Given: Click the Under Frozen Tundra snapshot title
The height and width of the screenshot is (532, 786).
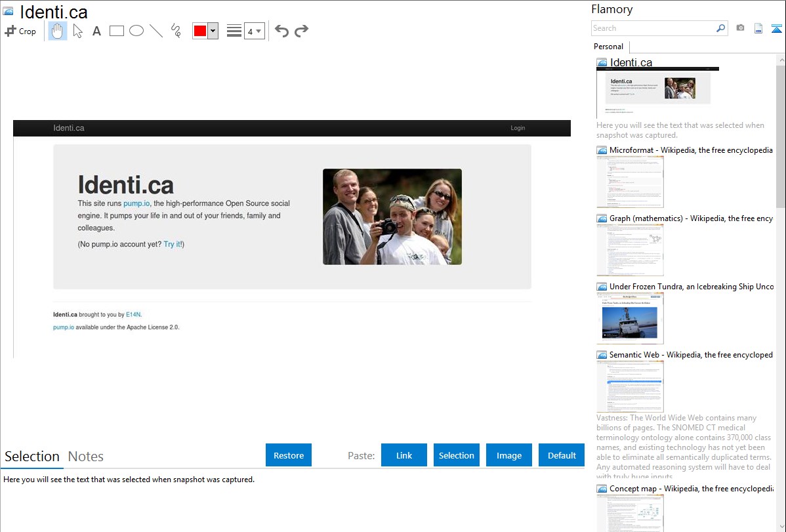Looking at the screenshot, I should 692,286.
